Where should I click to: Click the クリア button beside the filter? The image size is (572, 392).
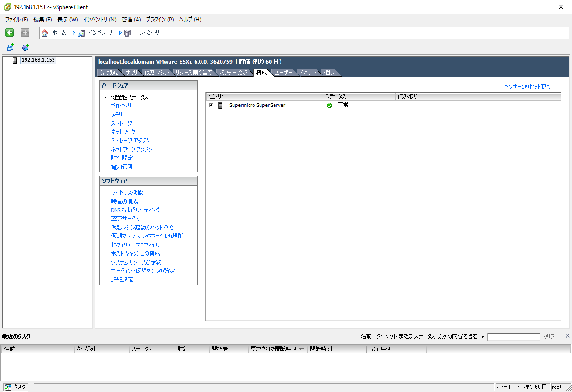click(549, 337)
